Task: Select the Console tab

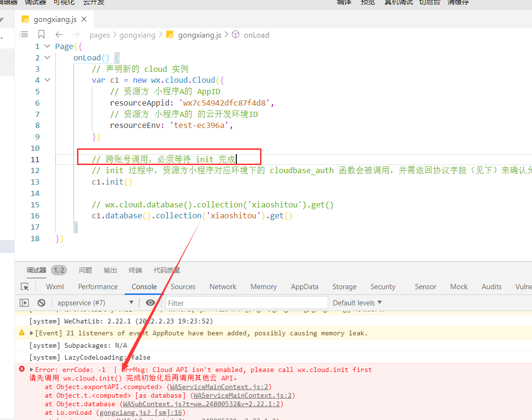Action: (144, 286)
